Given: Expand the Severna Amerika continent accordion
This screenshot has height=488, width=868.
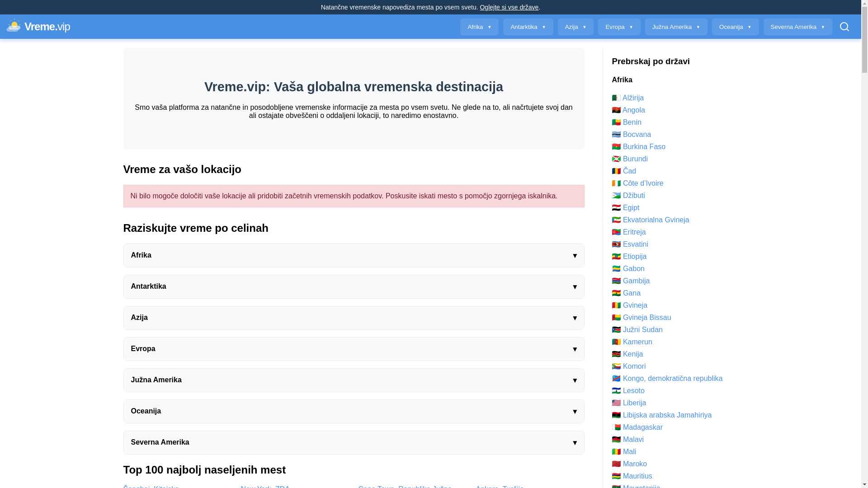Looking at the screenshot, I should pos(354,442).
